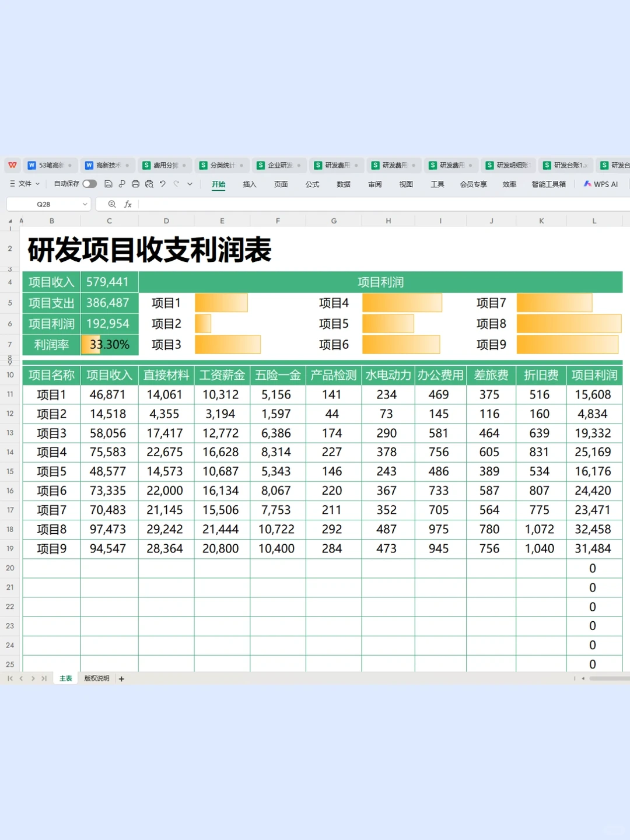
Task: Open the Q28 name box dropdown
Action: coord(85,204)
